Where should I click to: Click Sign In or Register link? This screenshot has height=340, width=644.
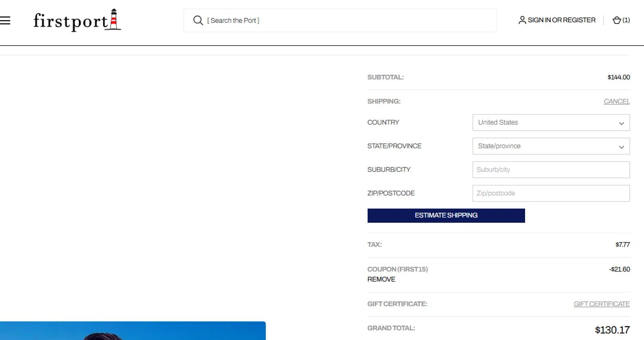562,20
